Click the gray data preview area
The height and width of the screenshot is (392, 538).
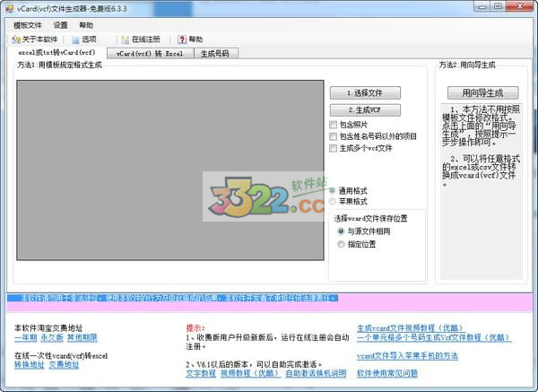pos(170,170)
